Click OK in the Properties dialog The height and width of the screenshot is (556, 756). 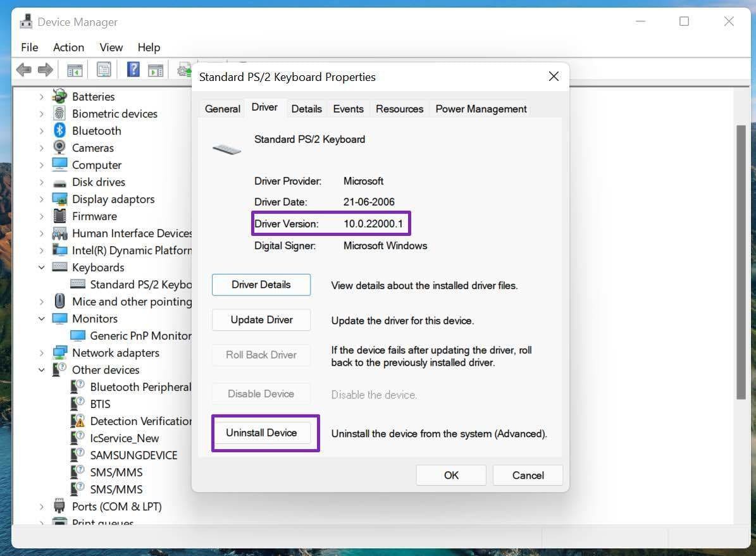(x=451, y=476)
